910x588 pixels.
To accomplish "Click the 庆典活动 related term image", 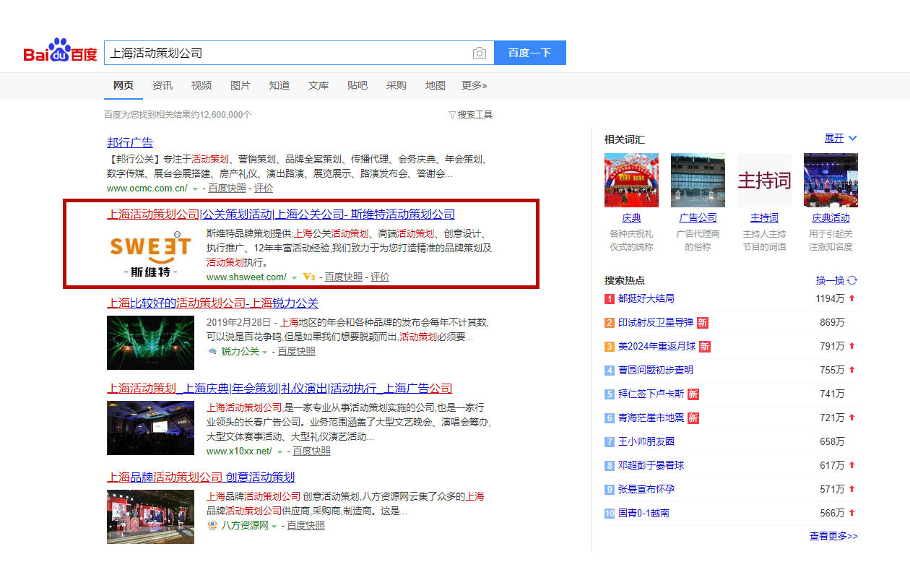I will tap(831, 180).
